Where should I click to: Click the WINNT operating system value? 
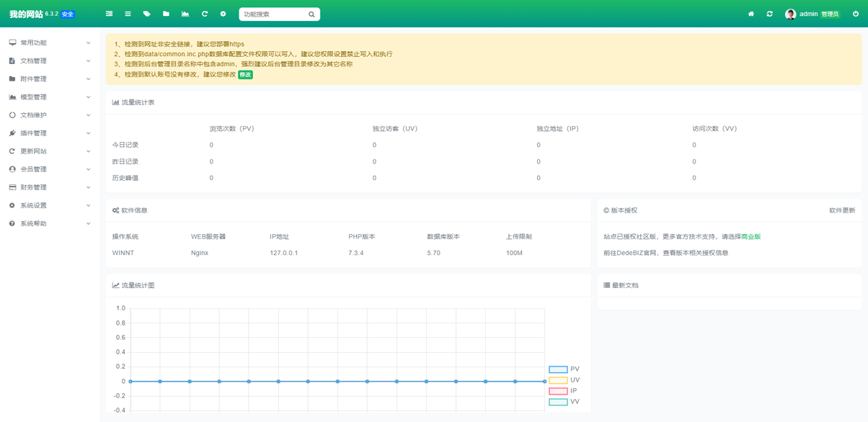[x=123, y=253]
